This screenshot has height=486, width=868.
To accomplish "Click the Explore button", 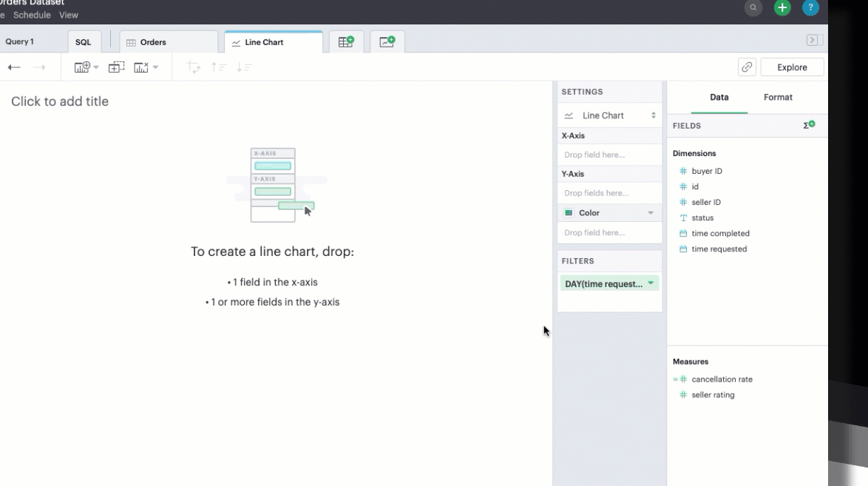I will point(792,67).
